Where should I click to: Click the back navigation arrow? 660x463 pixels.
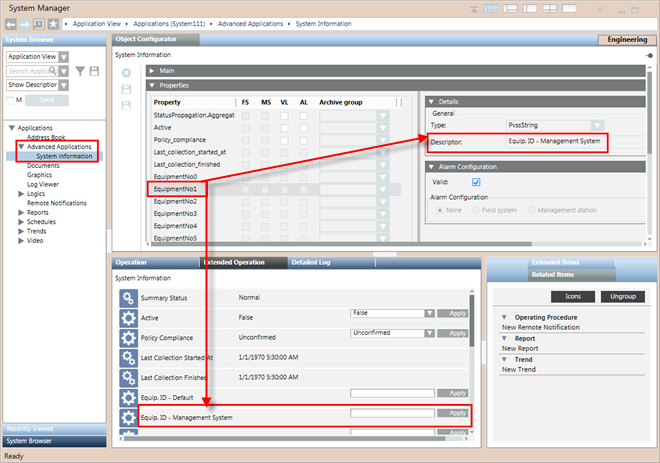[11, 22]
